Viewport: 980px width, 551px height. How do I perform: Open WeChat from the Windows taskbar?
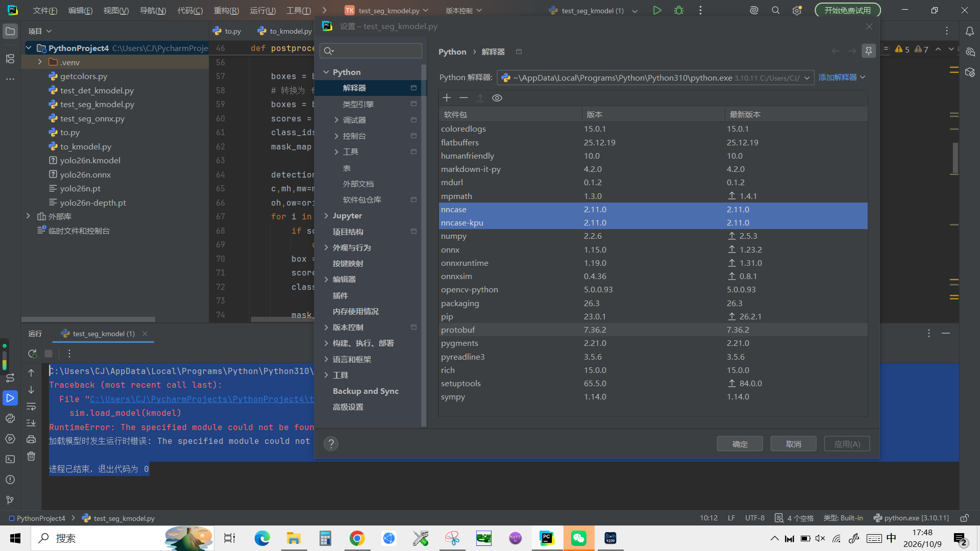click(579, 538)
